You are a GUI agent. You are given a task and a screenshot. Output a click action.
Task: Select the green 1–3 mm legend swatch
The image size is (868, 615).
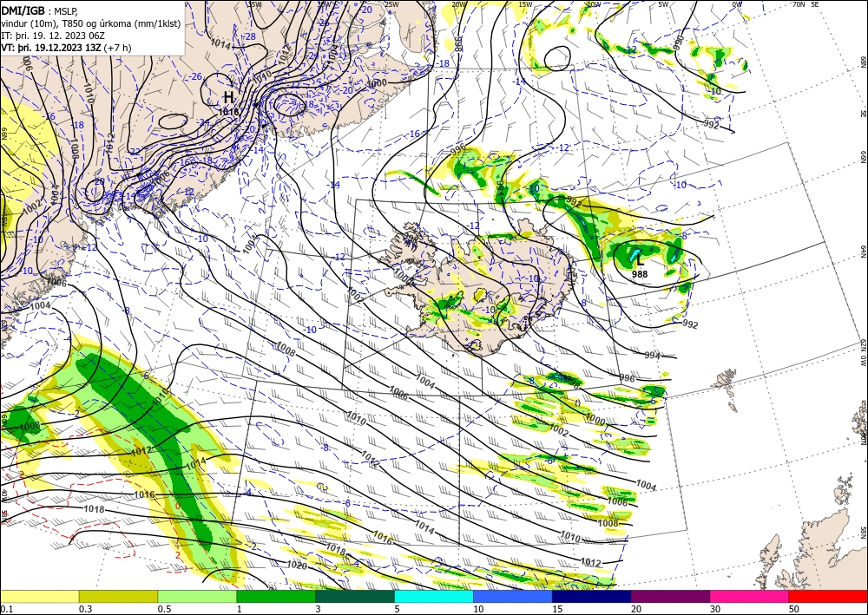[x=276, y=596]
